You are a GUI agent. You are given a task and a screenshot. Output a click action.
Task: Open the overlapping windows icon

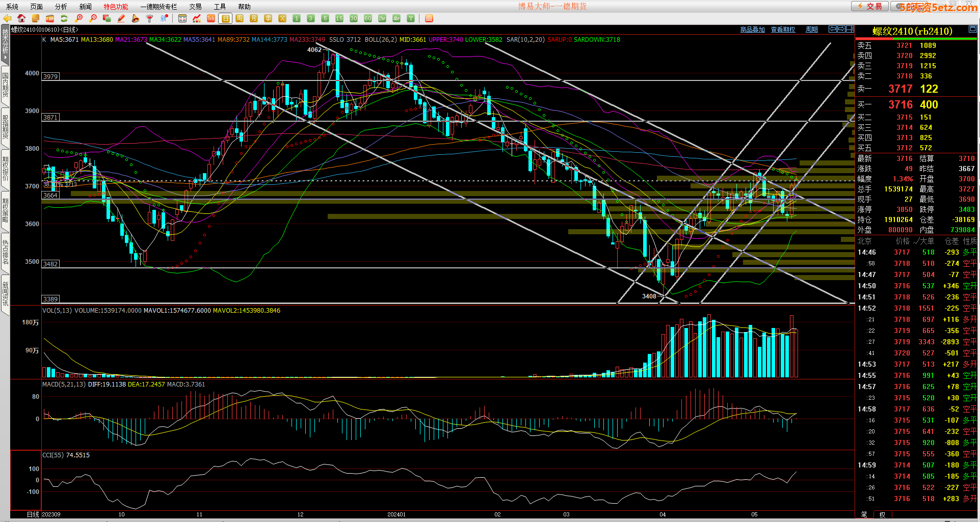click(x=107, y=18)
